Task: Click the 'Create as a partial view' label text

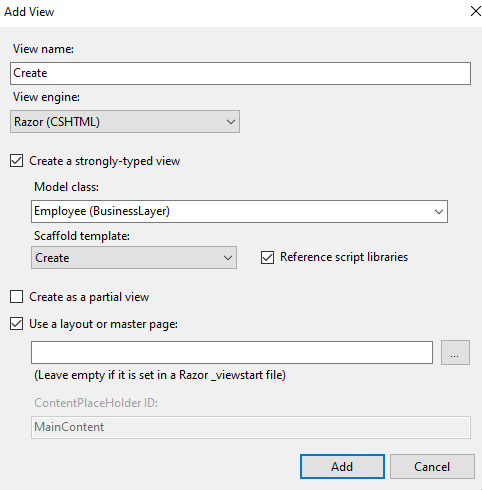Action: (x=89, y=297)
